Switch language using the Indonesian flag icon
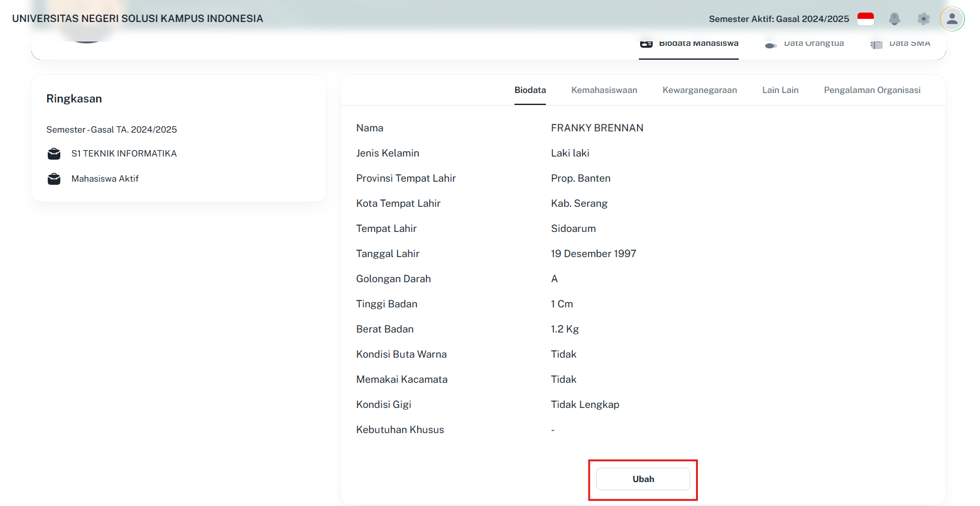 [x=866, y=19]
